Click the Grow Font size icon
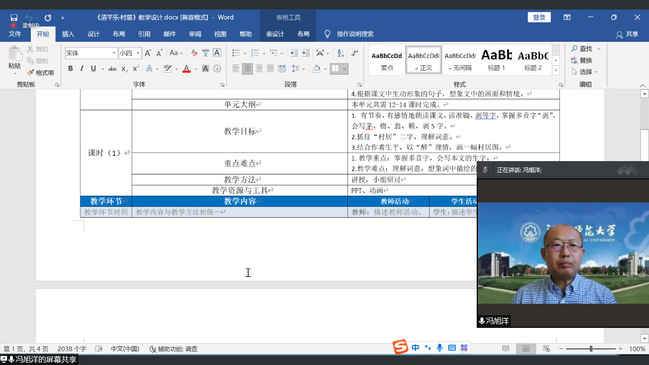 click(x=148, y=53)
